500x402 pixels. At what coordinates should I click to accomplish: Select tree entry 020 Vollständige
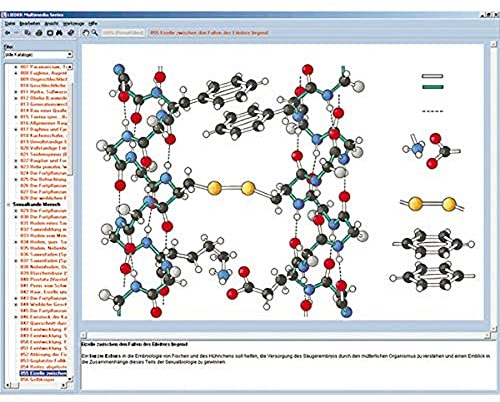pos(44,148)
